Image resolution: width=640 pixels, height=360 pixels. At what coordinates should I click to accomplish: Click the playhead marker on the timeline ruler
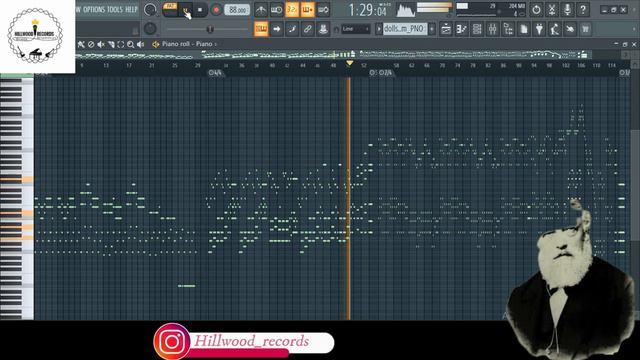[349, 63]
